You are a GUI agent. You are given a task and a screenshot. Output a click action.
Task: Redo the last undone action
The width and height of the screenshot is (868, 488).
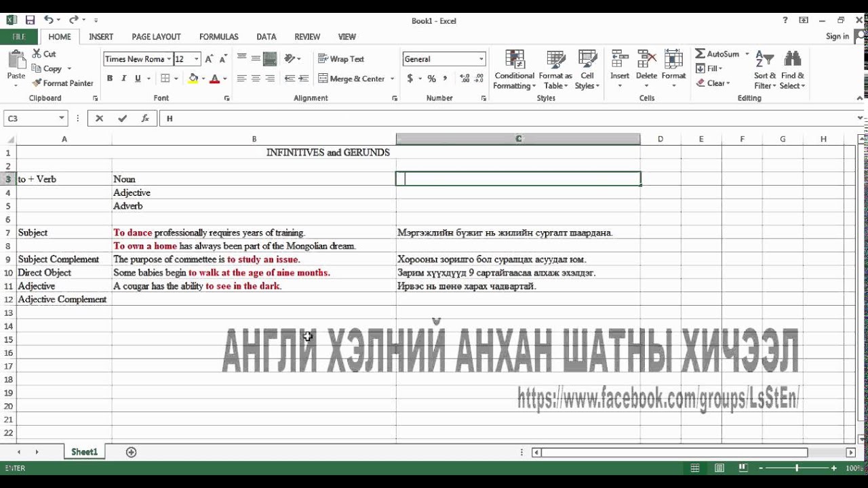pyautogui.click(x=74, y=20)
